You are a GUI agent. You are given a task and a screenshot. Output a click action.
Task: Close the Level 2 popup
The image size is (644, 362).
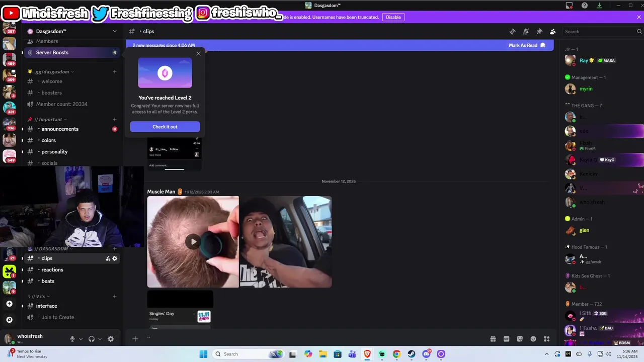coord(198,54)
